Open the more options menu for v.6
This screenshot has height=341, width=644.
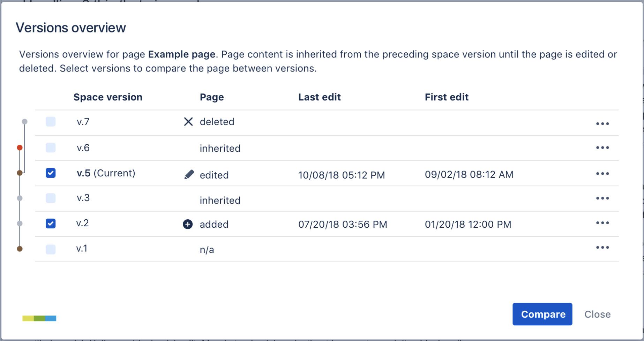[602, 148]
